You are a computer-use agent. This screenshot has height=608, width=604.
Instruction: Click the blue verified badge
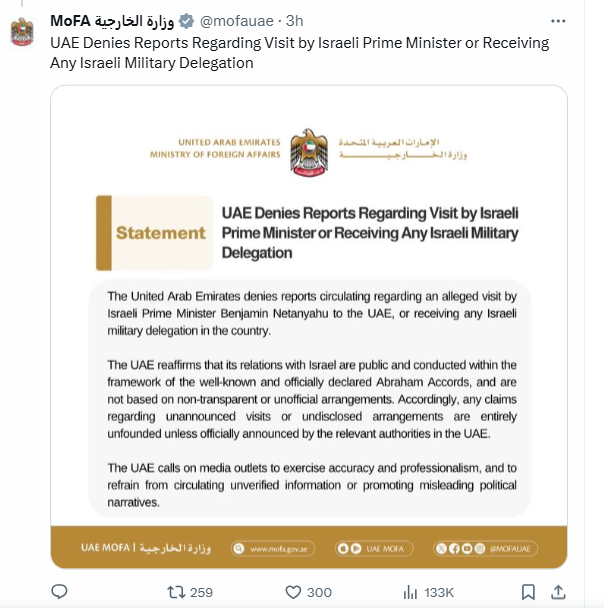pos(186,21)
